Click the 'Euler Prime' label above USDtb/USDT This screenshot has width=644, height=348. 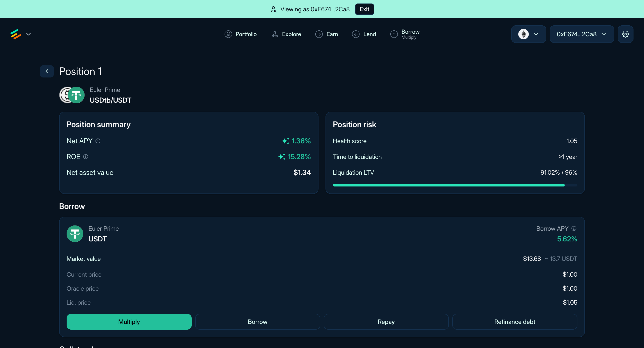[x=105, y=90]
